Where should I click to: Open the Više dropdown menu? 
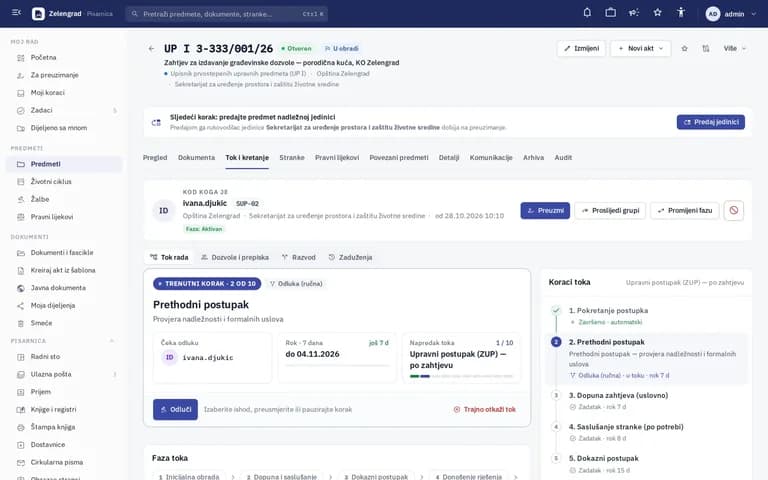(x=734, y=48)
